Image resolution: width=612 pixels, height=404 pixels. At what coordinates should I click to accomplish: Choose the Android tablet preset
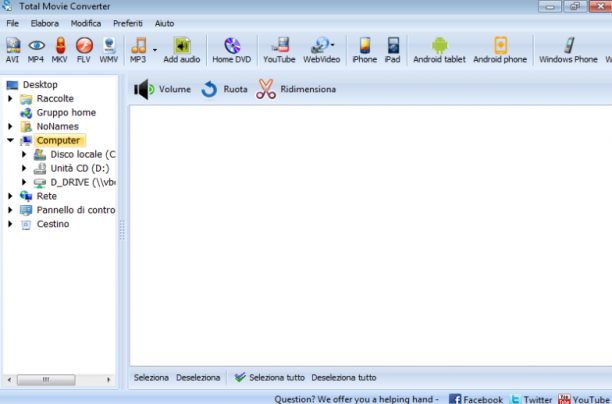point(439,50)
